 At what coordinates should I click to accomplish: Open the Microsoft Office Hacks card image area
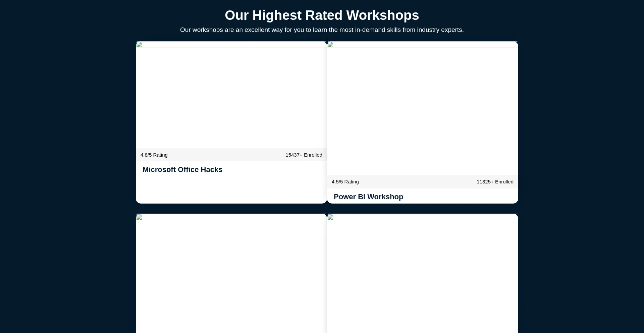click(231, 97)
